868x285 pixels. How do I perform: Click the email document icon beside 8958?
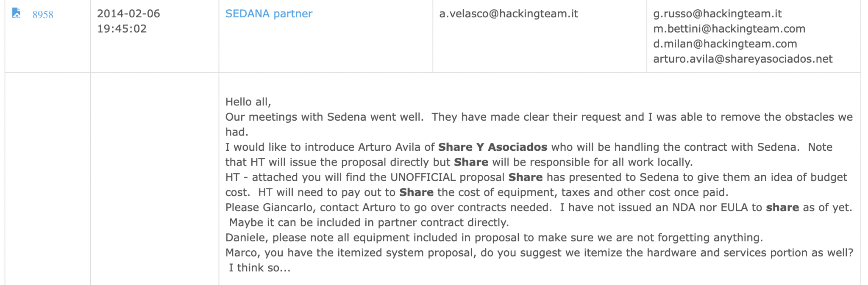pyautogui.click(x=16, y=13)
